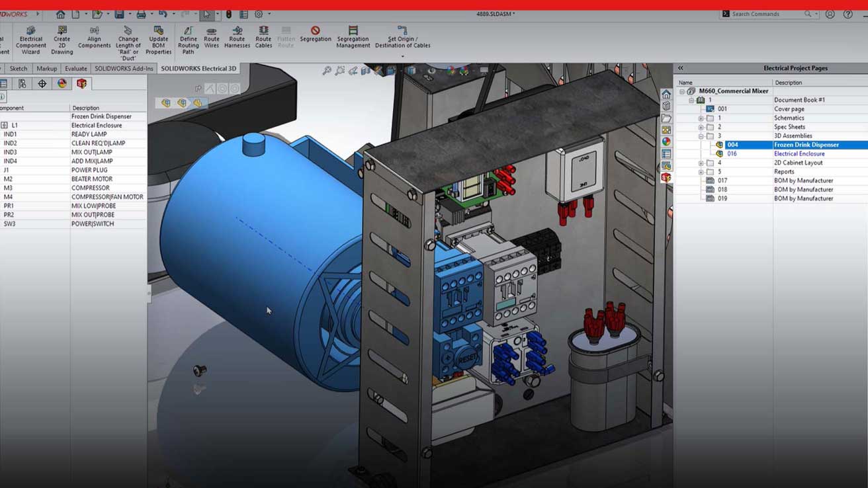Click task pane Appearances color ball icon
868x488 pixels.
[666, 142]
